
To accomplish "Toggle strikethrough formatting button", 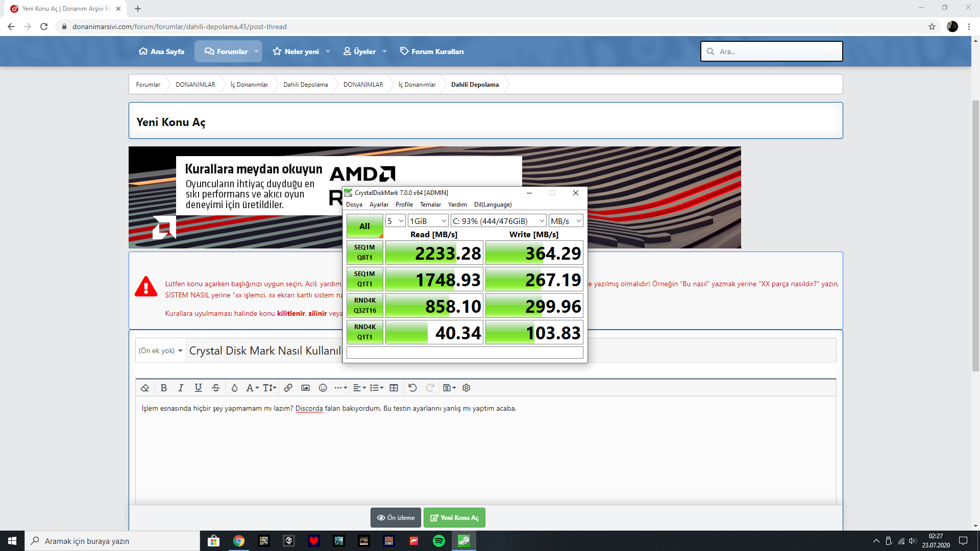I will point(215,388).
